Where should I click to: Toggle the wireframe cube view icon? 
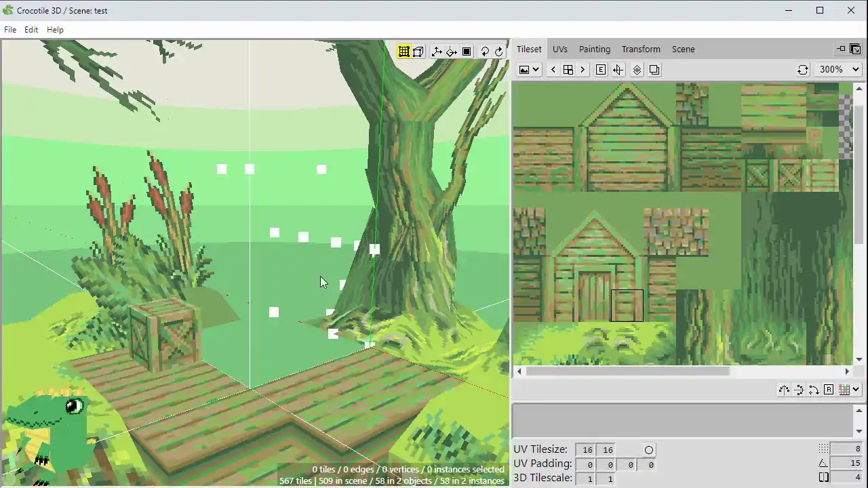click(418, 52)
